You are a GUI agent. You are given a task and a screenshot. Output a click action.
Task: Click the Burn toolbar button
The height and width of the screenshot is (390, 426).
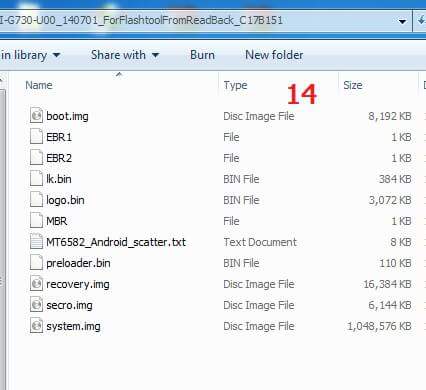point(202,55)
